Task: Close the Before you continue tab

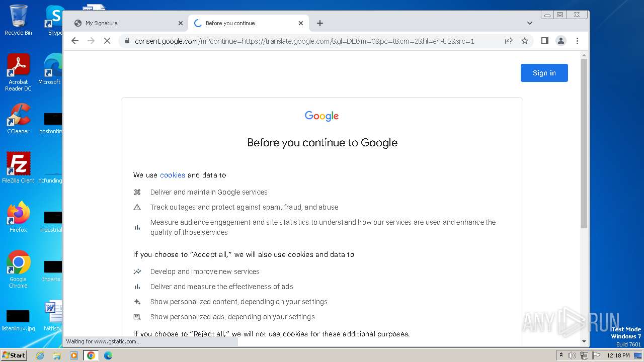Action: (x=301, y=23)
